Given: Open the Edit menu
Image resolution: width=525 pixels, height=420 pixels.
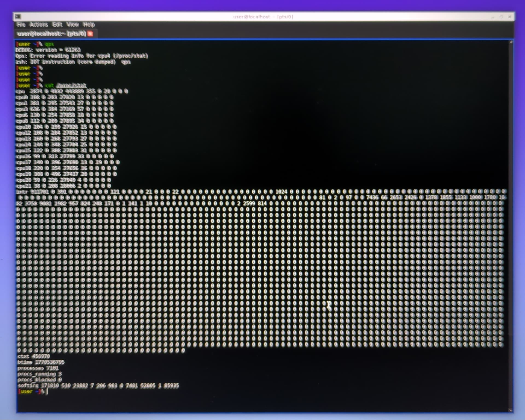Looking at the screenshot, I should click(x=57, y=25).
